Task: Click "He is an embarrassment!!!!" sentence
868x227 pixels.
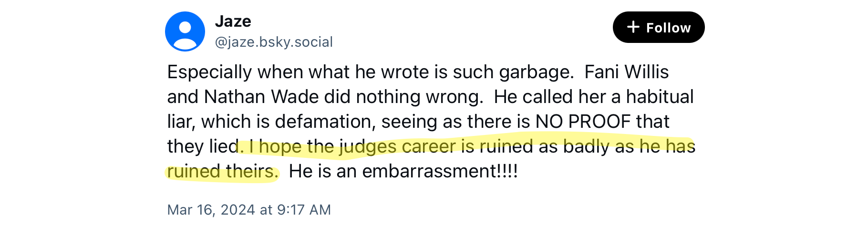Action: pos(403,171)
